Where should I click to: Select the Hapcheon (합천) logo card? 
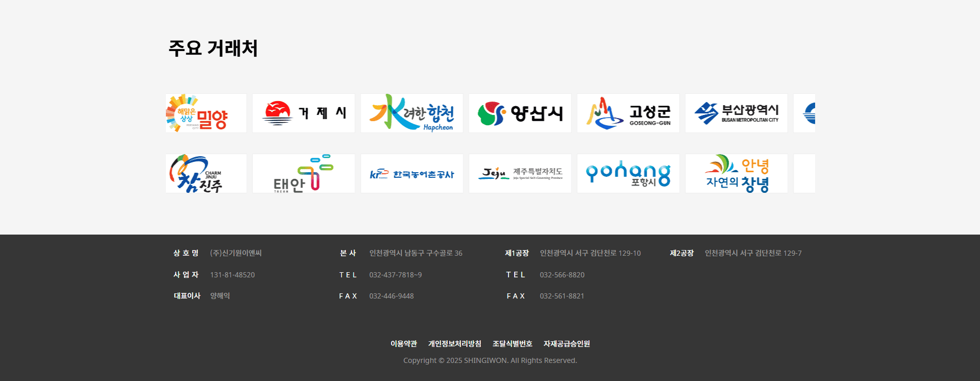click(x=412, y=113)
